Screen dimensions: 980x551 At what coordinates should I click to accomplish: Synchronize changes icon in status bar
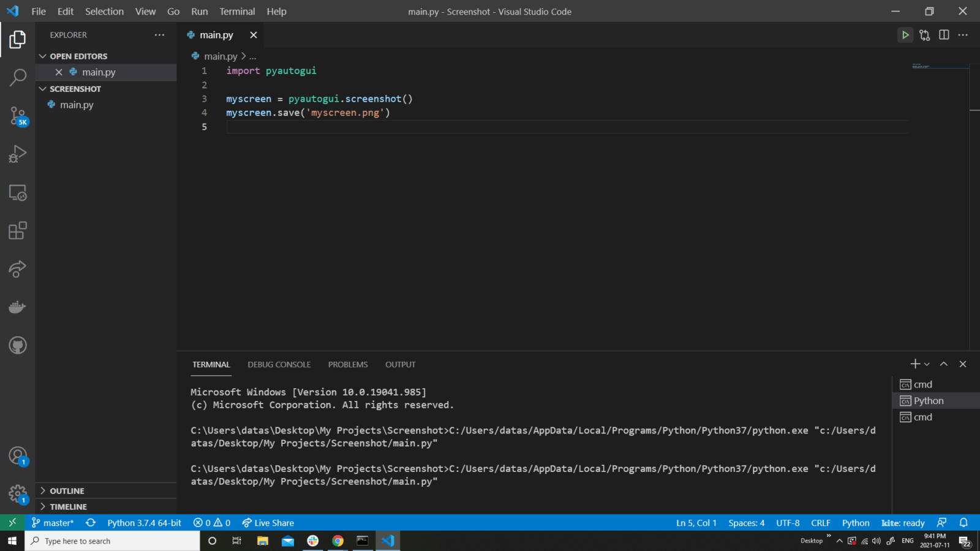91,522
